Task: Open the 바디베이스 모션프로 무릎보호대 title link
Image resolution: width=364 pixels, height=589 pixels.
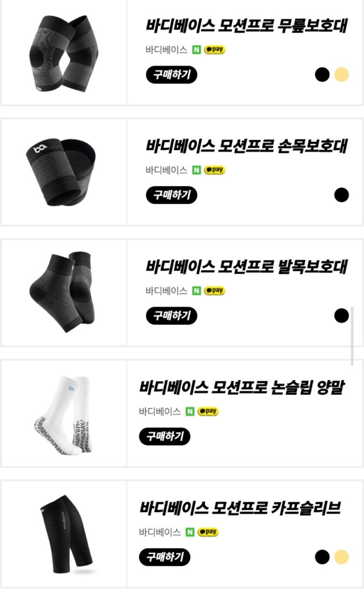Action: point(246,26)
